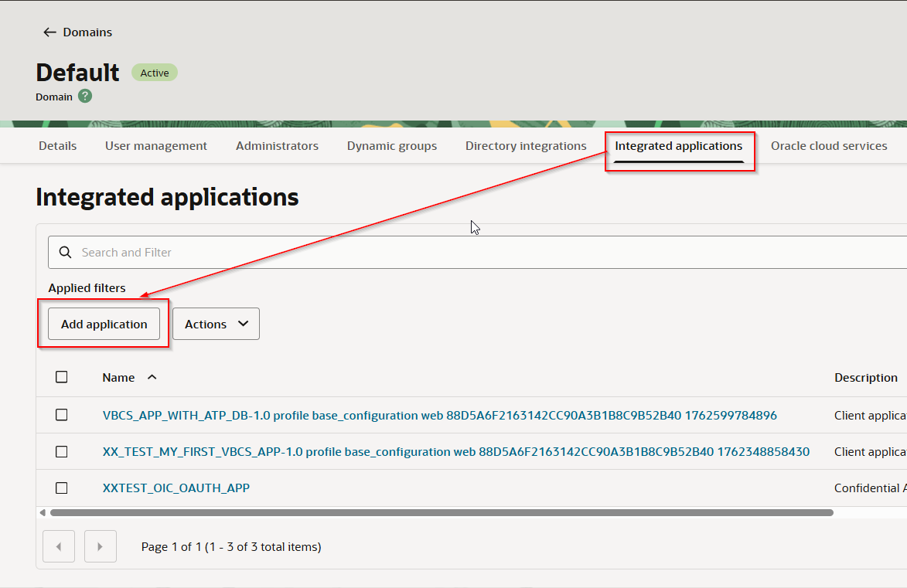Open the XXTEST_OIC_OAUTH_APP application link
Image resolution: width=907 pixels, height=588 pixels.
(176, 488)
